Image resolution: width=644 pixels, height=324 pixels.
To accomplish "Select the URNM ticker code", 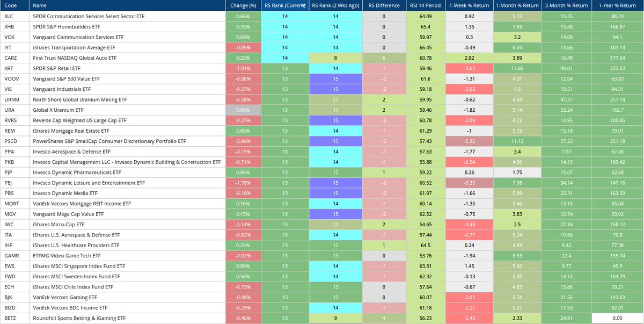I will coord(12,99).
